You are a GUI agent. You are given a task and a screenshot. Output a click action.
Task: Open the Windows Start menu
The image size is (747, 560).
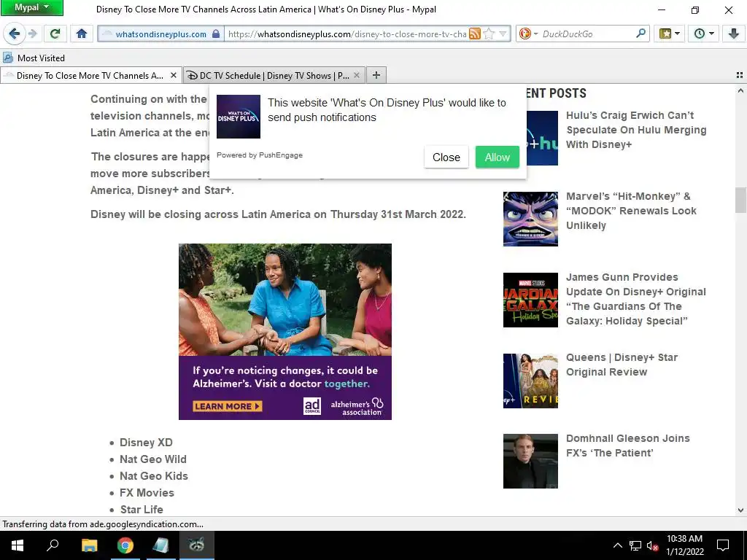(x=18, y=545)
